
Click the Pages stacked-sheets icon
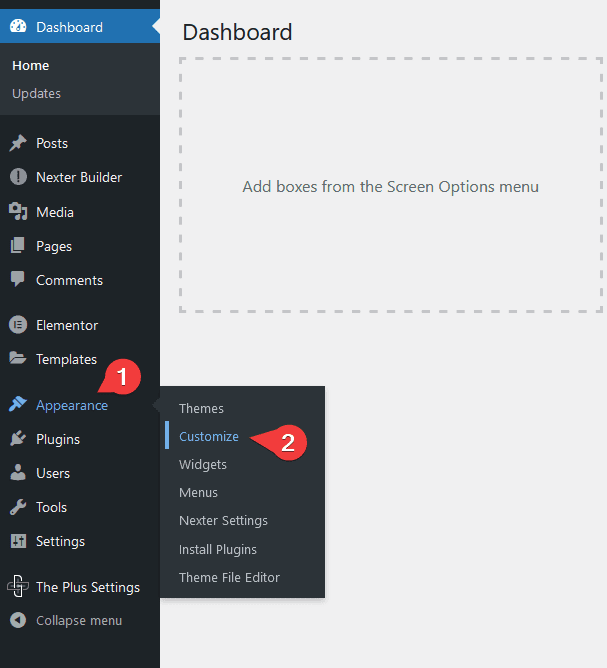18,246
